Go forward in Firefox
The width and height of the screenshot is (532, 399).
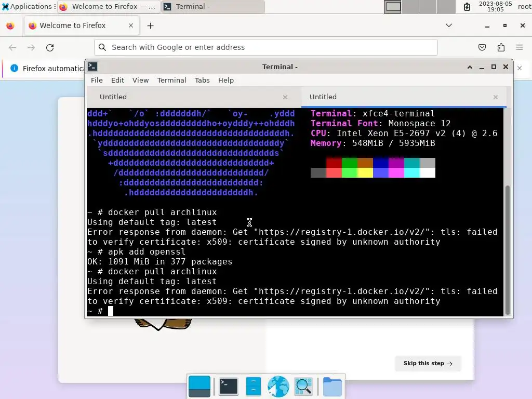tap(31, 47)
